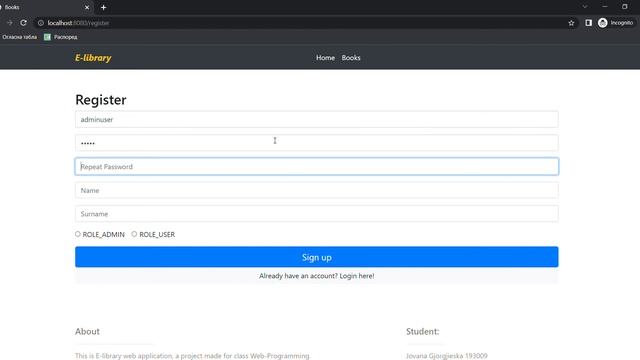Select the ROLE_USER radio button
Image resolution: width=640 pixels, height=360 pixels.
[x=134, y=234]
